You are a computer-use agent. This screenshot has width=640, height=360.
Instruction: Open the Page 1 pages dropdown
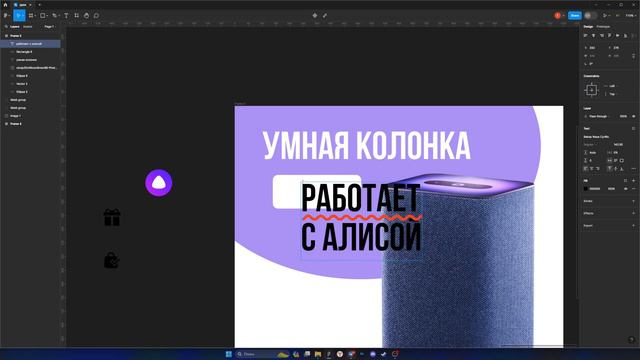(49, 27)
